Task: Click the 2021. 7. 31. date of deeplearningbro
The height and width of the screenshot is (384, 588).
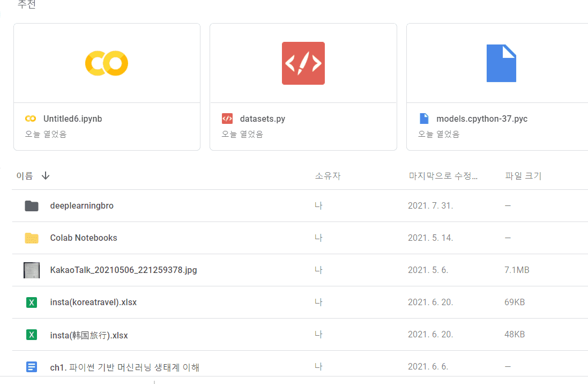Action: coord(430,206)
